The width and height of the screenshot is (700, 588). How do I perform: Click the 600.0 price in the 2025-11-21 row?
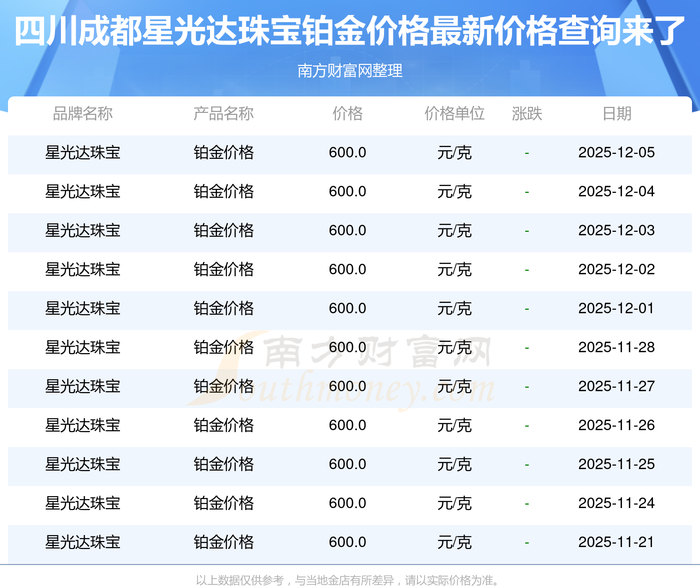[x=347, y=543]
